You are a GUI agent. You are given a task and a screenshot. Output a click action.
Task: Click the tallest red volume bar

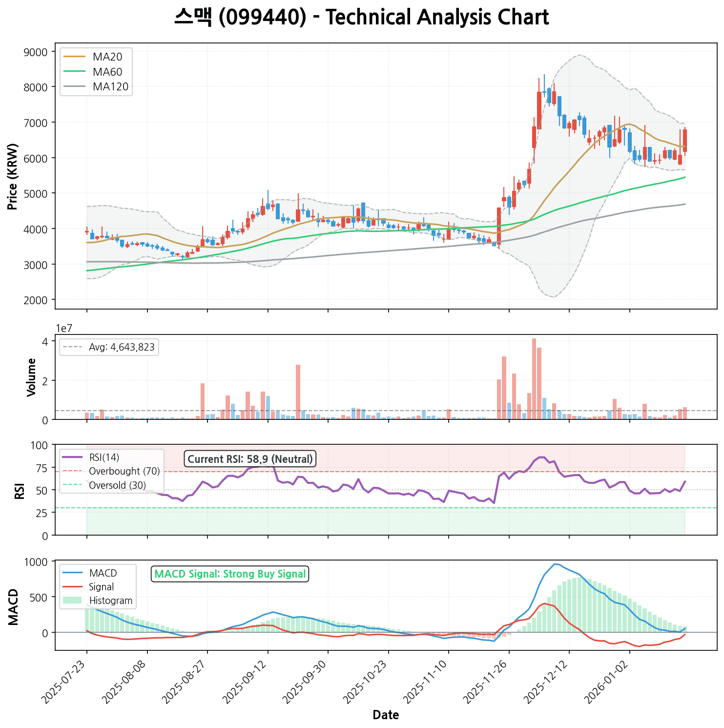point(534,378)
